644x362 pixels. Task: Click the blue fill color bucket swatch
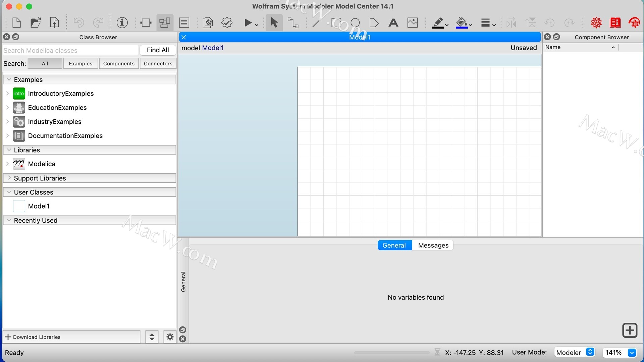462,23
